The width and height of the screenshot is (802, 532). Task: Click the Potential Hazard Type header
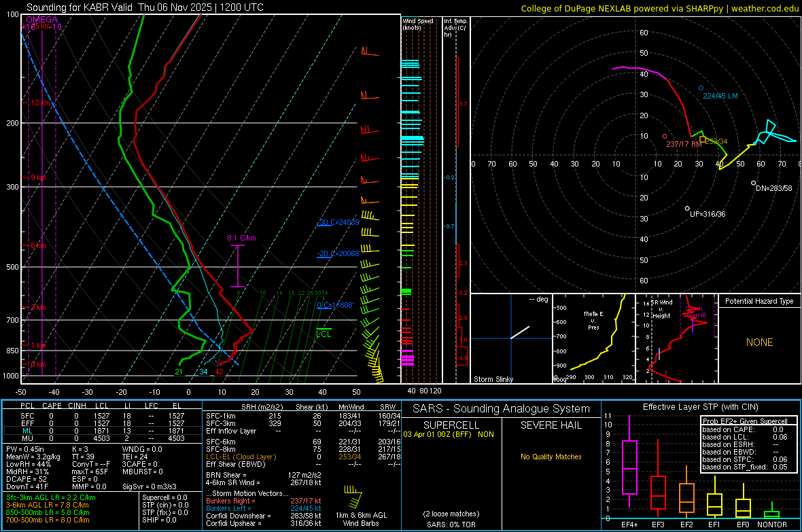pyautogui.click(x=759, y=301)
